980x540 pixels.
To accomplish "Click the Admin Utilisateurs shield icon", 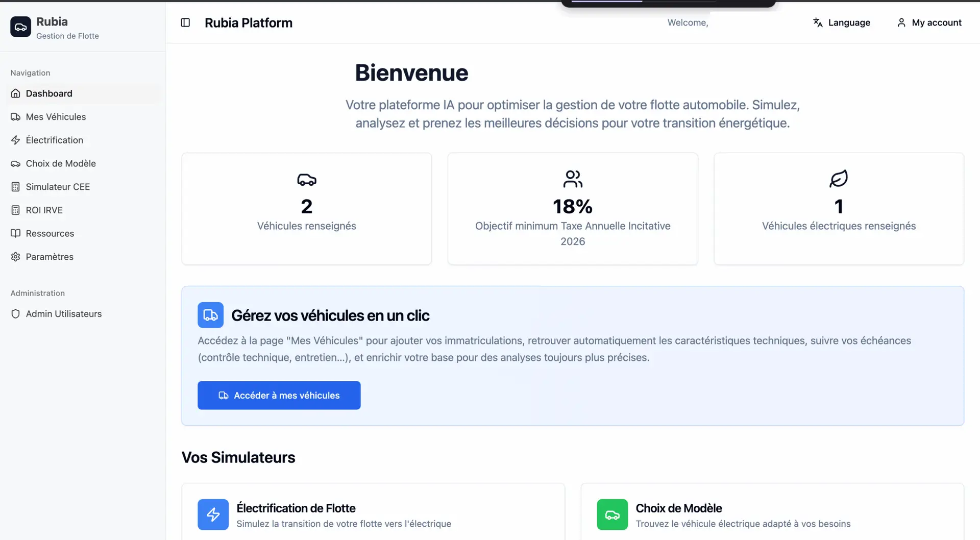I will click(16, 314).
